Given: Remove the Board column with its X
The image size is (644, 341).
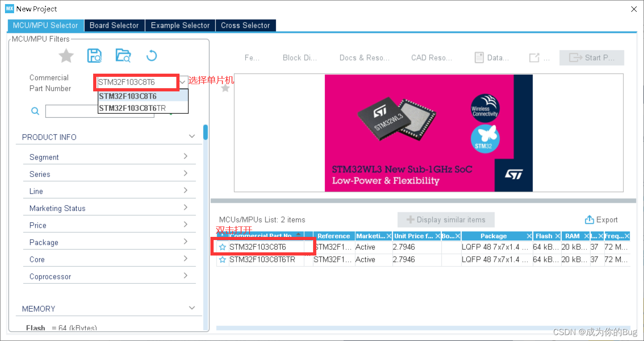Looking at the screenshot, I should (458, 236).
